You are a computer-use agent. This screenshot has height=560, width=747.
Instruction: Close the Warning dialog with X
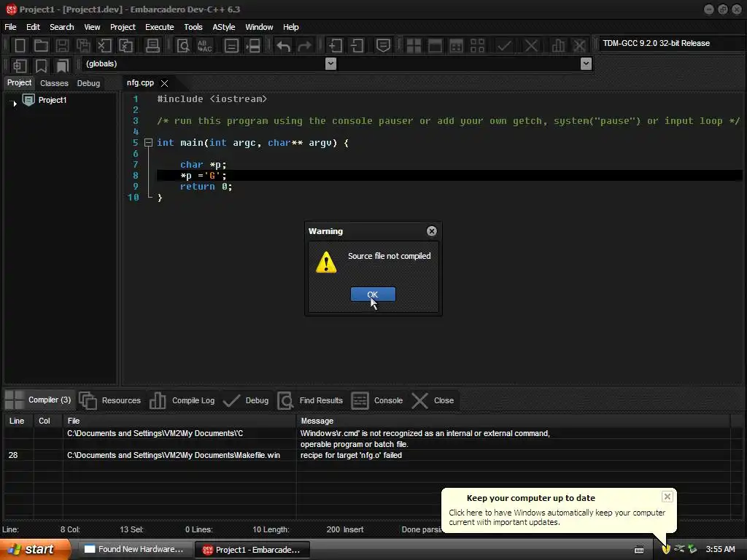(432, 231)
